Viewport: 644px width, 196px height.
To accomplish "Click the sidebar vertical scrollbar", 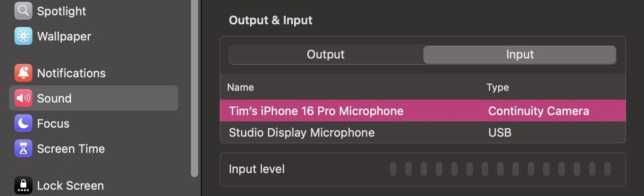I will (x=194, y=88).
